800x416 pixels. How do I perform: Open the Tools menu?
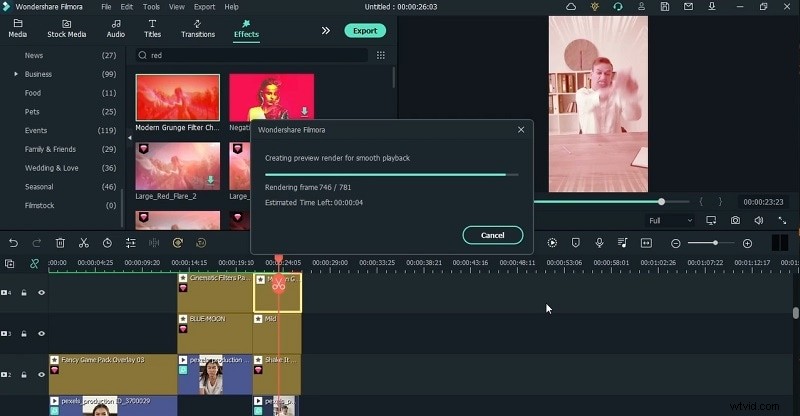pos(151,7)
